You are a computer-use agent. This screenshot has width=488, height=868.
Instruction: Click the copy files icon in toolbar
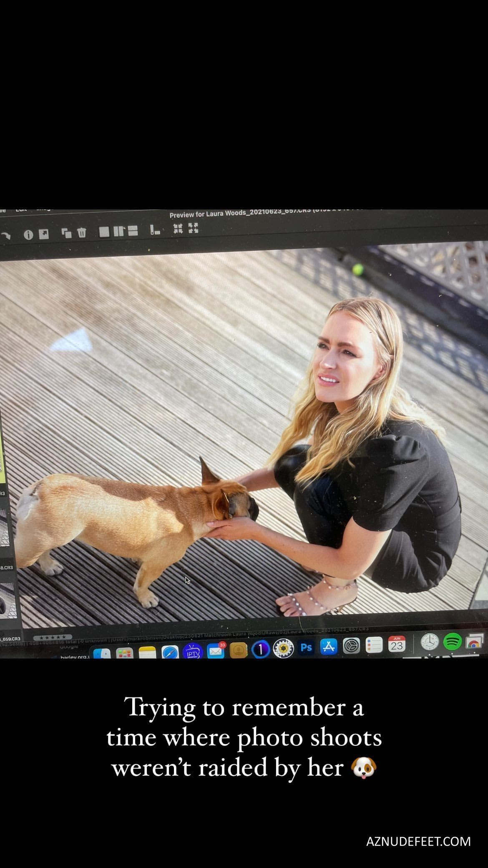(66, 232)
